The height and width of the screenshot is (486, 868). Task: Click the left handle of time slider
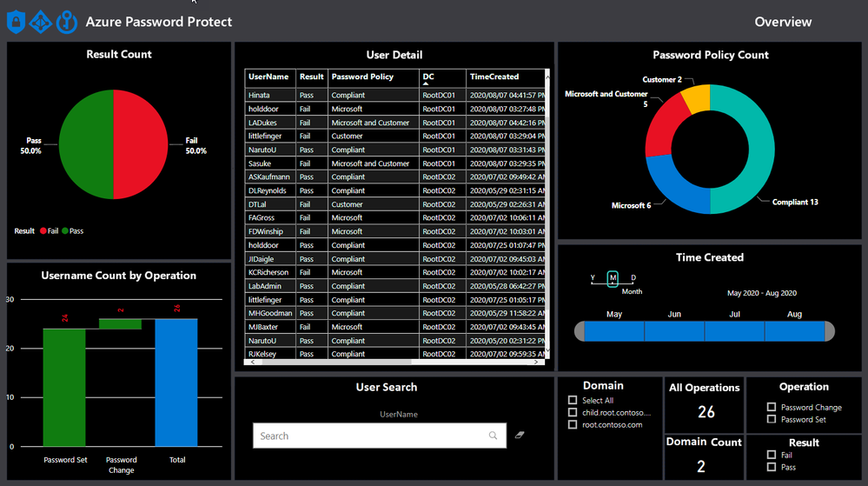[579, 331]
